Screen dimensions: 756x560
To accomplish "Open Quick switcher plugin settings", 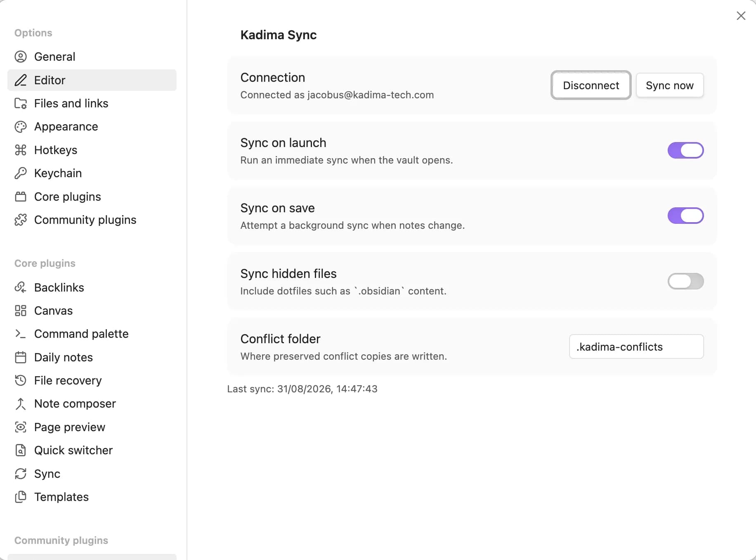I will [x=92, y=450].
